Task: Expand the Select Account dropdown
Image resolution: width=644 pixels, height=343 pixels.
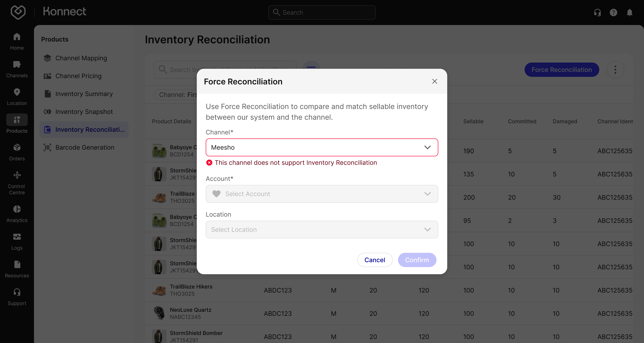Action: pos(322,194)
